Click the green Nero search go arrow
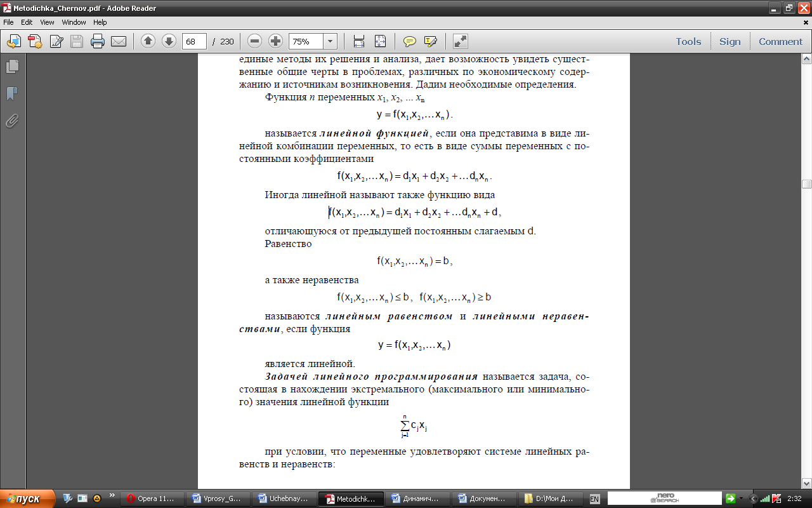This screenshot has height=508, width=812. pos(730,498)
